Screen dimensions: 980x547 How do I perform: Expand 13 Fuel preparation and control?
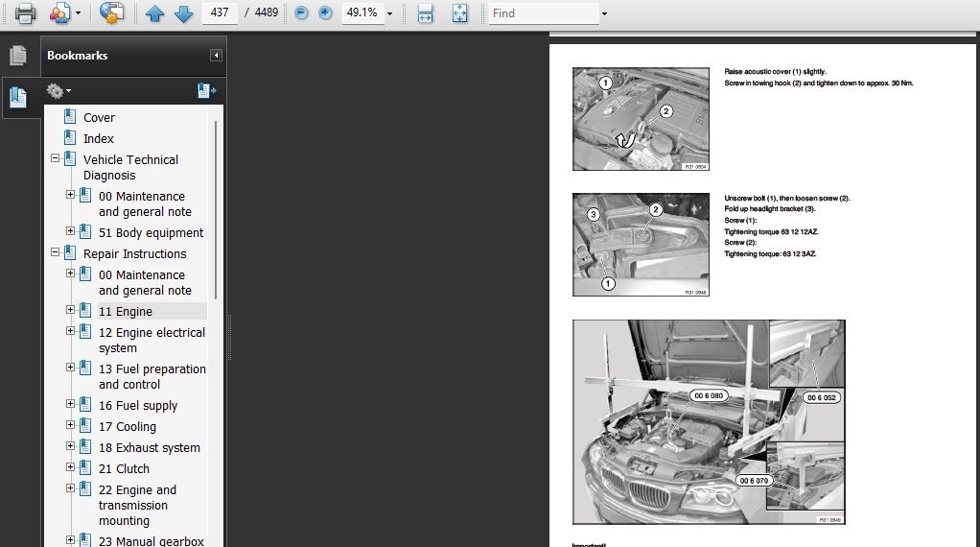(71, 367)
